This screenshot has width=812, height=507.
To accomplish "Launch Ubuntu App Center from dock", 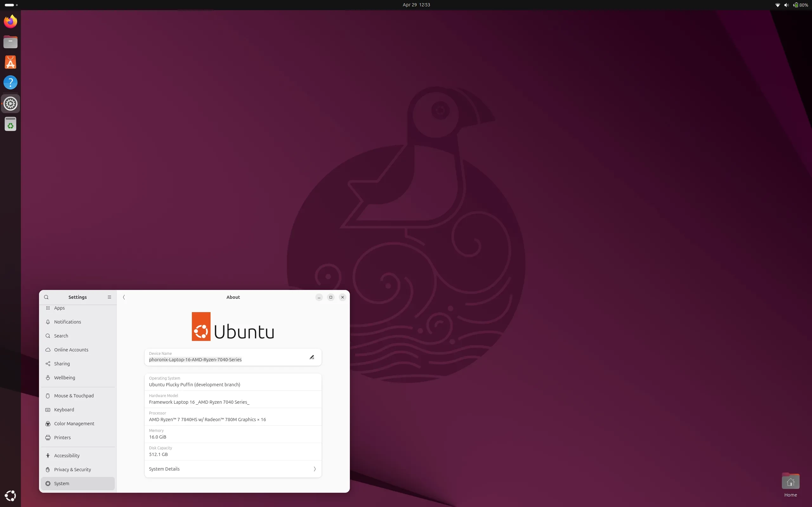I will tap(10, 62).
